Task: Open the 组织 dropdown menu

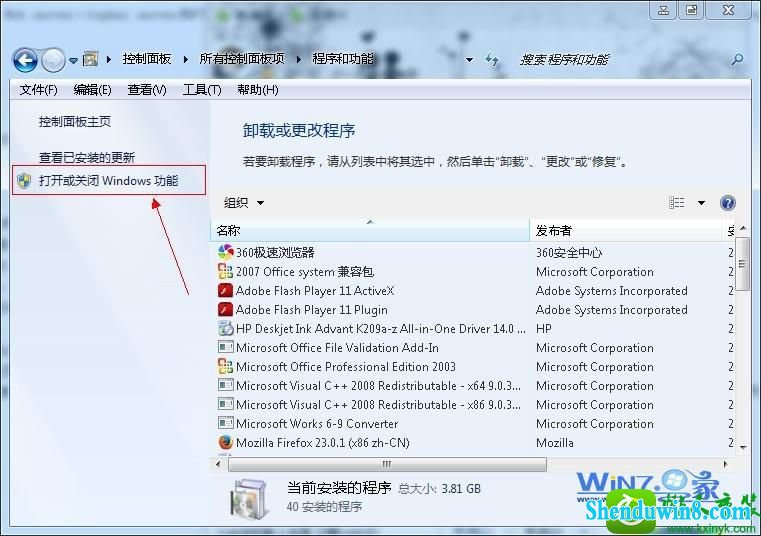Action: click(x=244, y=202)
